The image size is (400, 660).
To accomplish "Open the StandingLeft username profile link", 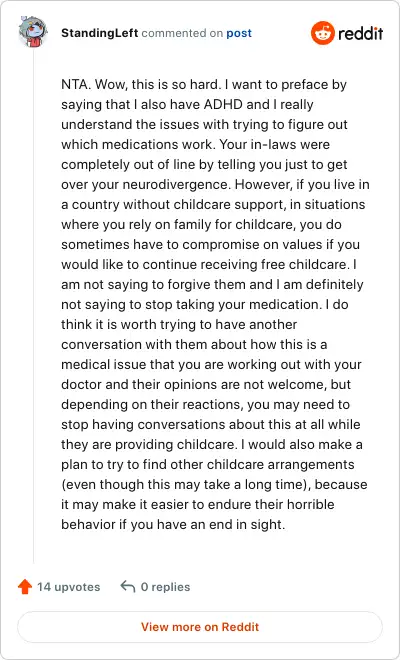I will tap(100, 33).
